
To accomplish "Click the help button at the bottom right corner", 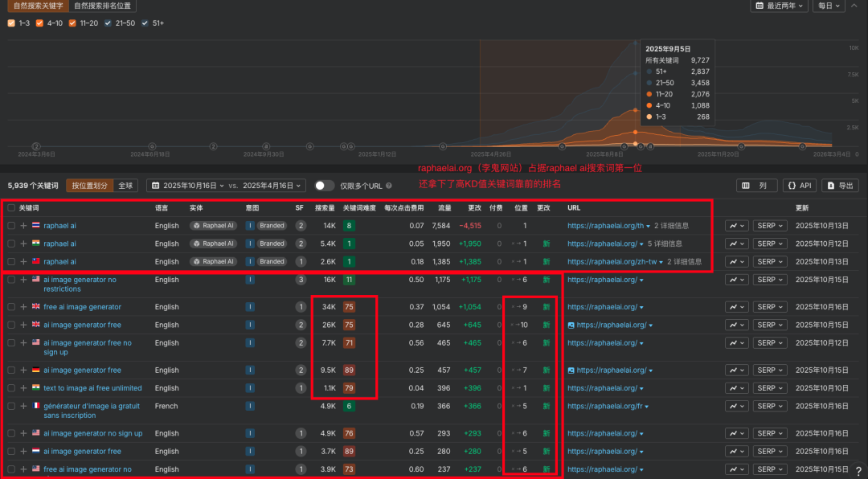I will [858, 470].
